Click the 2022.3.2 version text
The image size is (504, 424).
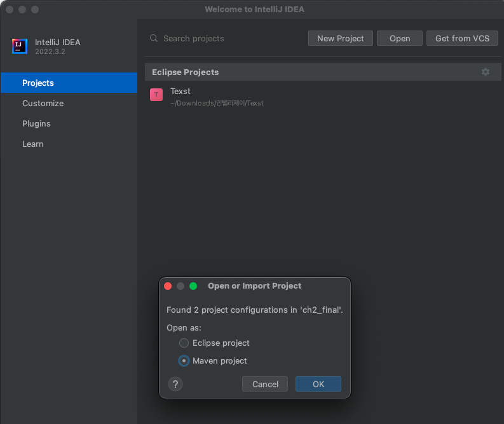(50, 51)
